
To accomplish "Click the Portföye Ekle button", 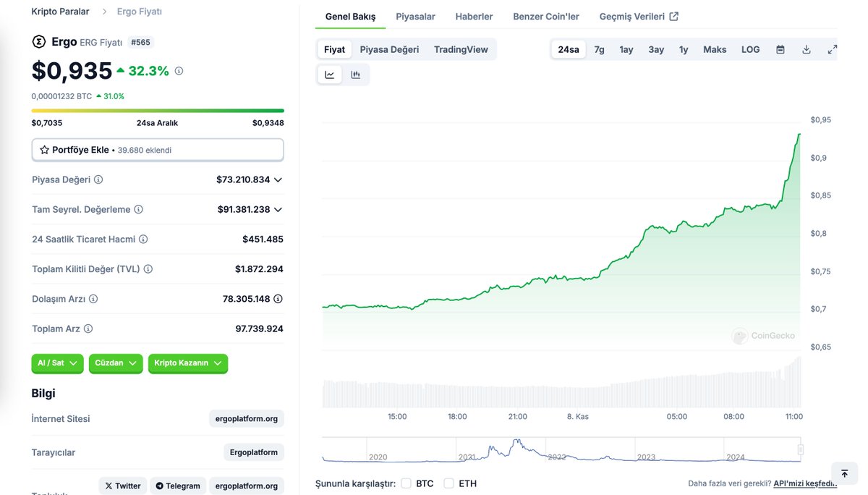I will [158, 150].
